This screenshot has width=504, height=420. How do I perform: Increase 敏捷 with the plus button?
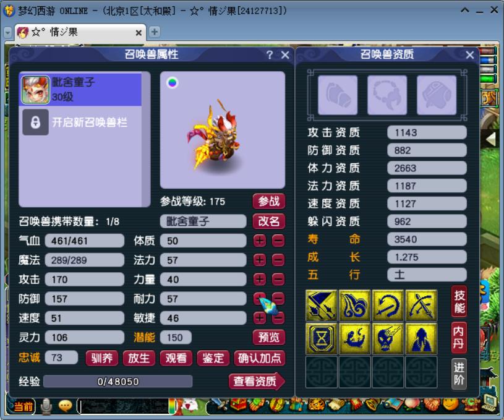tap(260, 318)
